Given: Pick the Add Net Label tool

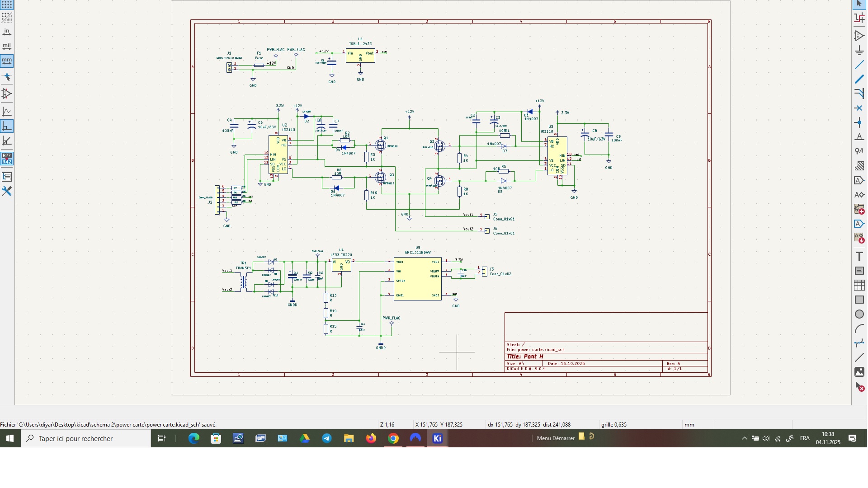Looking at the screenshot, I should click(x=859, y=137).
